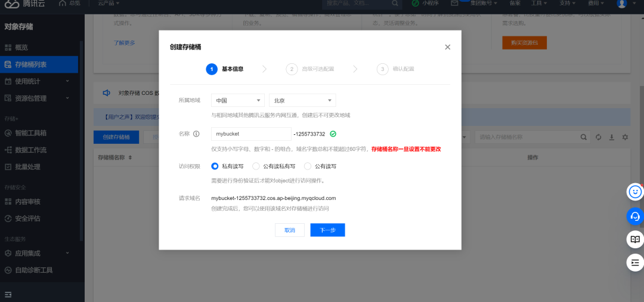Click the 了解更多 link

coord(125,43)
